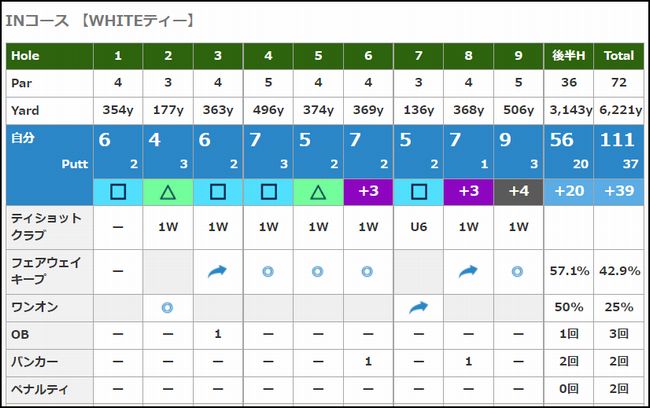This screenshot has height=408, width=650.
Task: Select the OB count for hole 3
Action: coord(218,334)
